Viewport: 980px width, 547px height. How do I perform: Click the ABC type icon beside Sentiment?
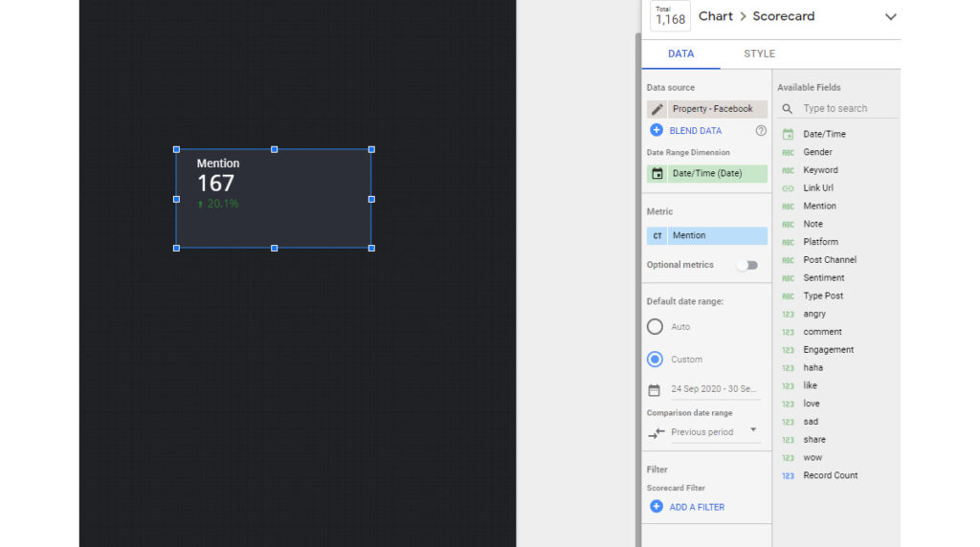pos(789,278)
